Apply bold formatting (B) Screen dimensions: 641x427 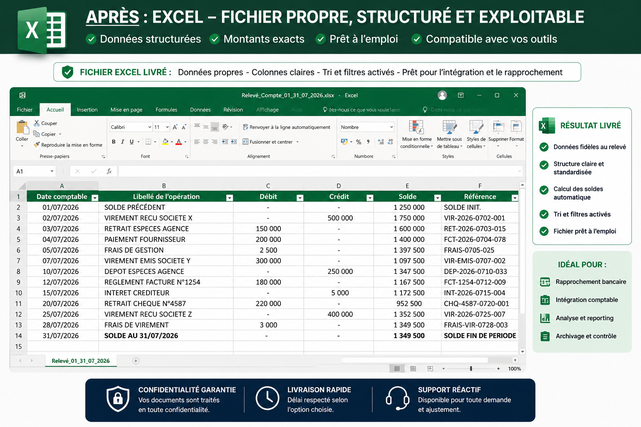(x=114, y=142)
